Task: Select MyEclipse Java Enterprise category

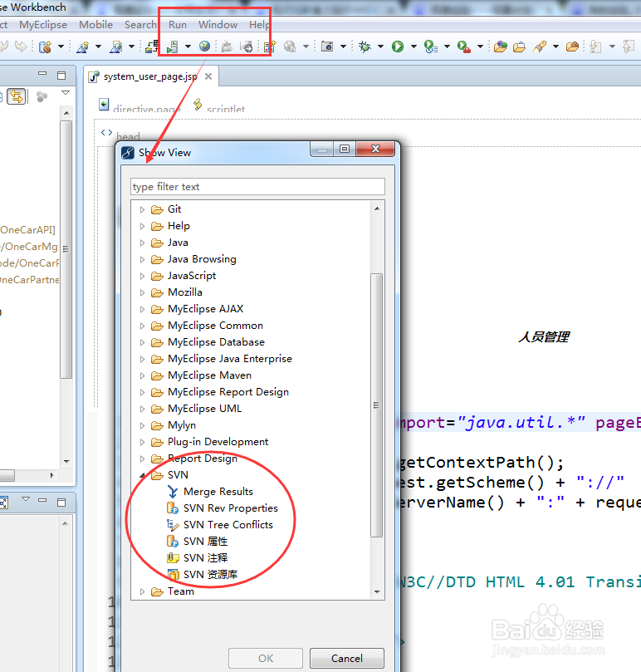Action: pos(230,359)
